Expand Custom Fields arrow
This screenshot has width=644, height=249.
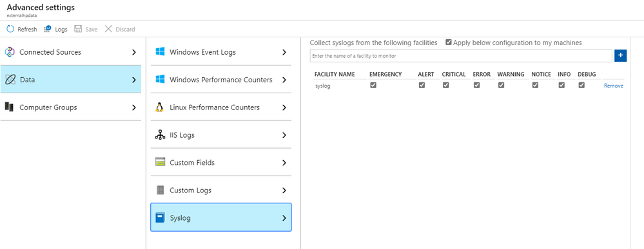(x=284, y=163)
